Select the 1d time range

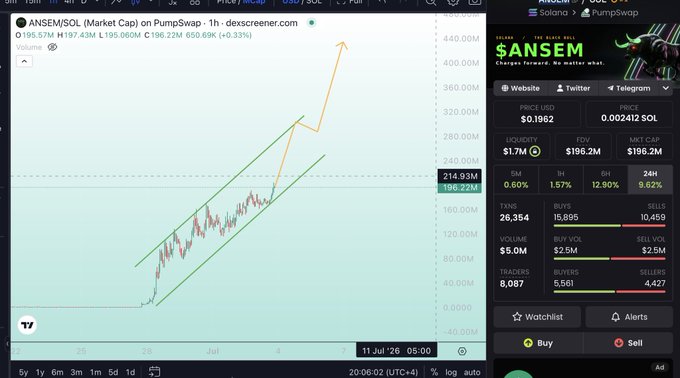tap(130, 372)
